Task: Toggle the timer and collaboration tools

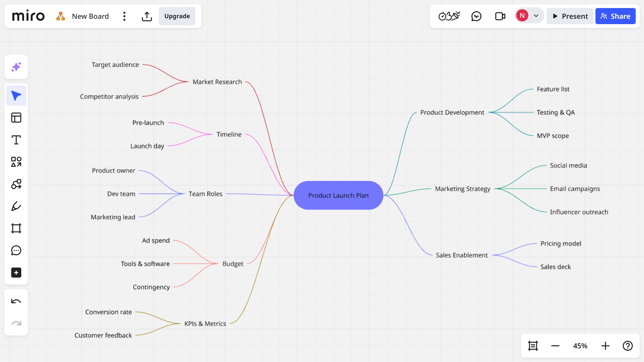Action: pyautogui.click(x=449, y=16)
